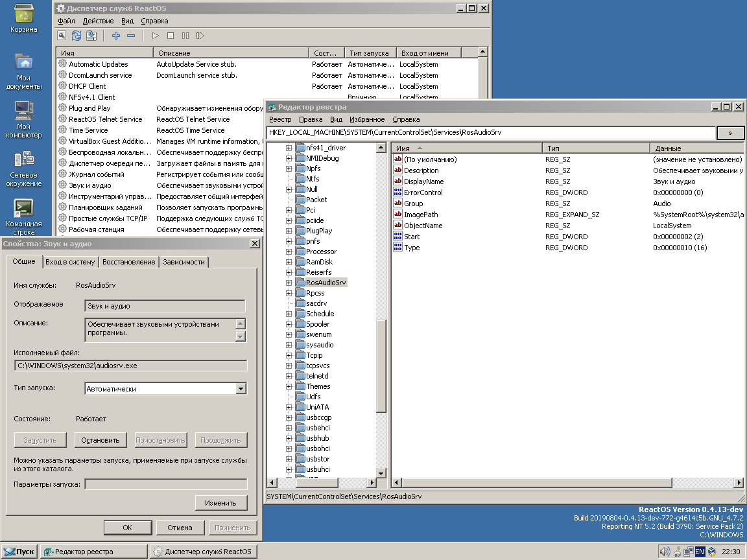The height and width of the screenshot is (560, 747).
Task: Click Cancel in the service properties dialog
Action: point(180,528)
